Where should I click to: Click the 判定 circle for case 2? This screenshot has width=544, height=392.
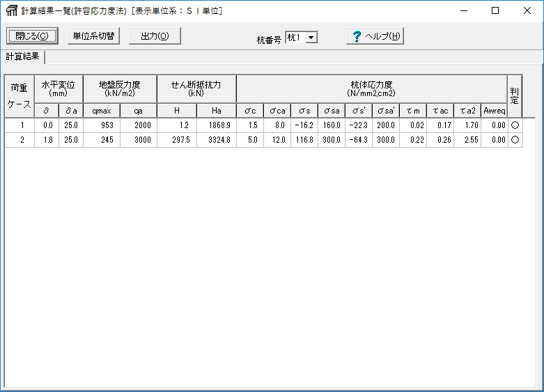click(515, 139)
